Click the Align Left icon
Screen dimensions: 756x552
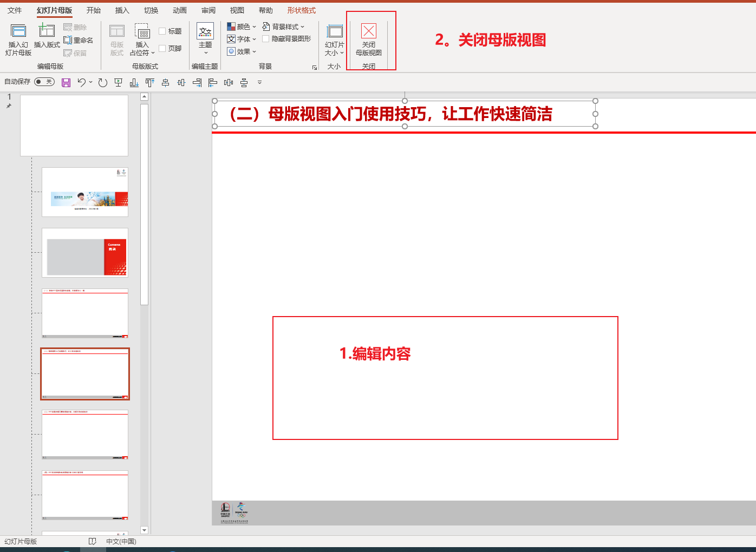(213, 82)
